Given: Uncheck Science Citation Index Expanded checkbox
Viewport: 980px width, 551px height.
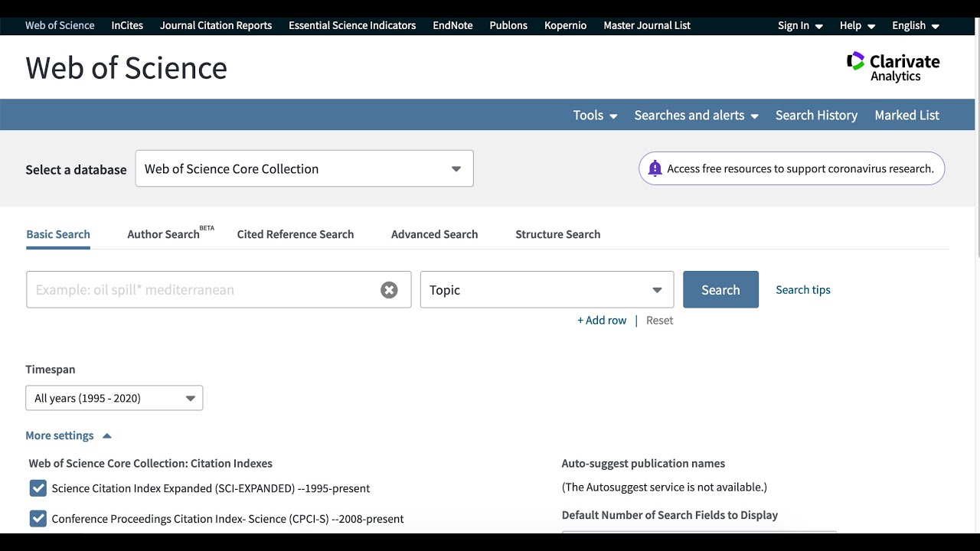Looking at the screenshot, I should click(38, 488).
